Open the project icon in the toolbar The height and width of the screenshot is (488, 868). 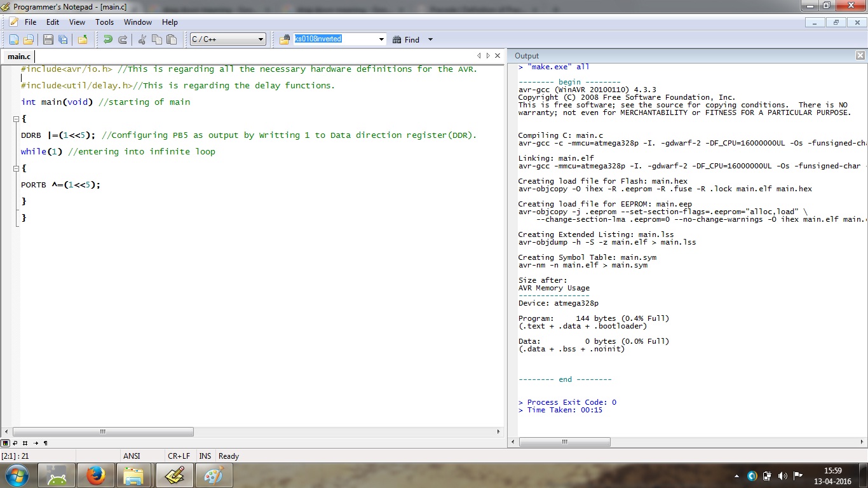[x=83, y=39]
